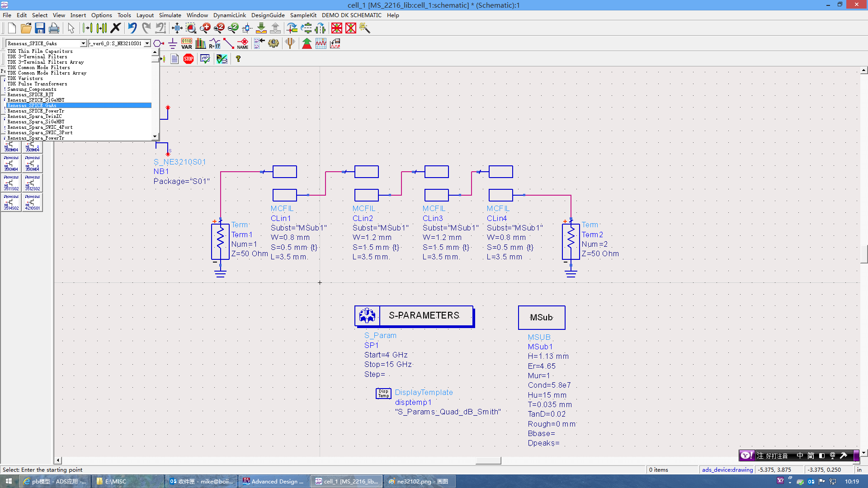The image size is (868, 488).
Task: Start tuning with the tuning fork icon
Action: pyautogui.click(x=290, y=43)
